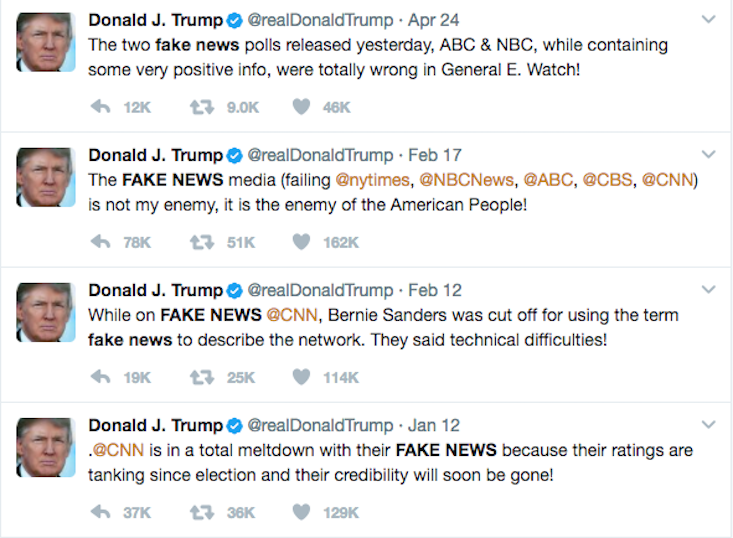Open the Apr 24 tweet options chevron
This screenshot has height=538, width=733.
(x=708, y=20)
